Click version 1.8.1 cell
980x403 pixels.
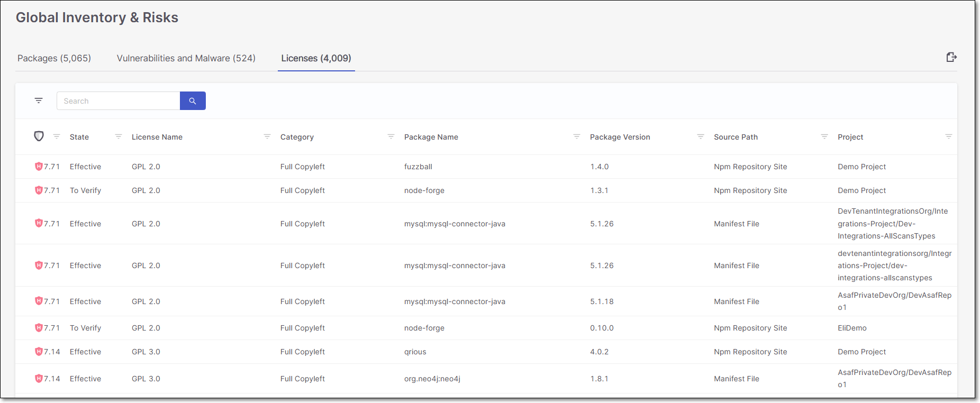599,379
